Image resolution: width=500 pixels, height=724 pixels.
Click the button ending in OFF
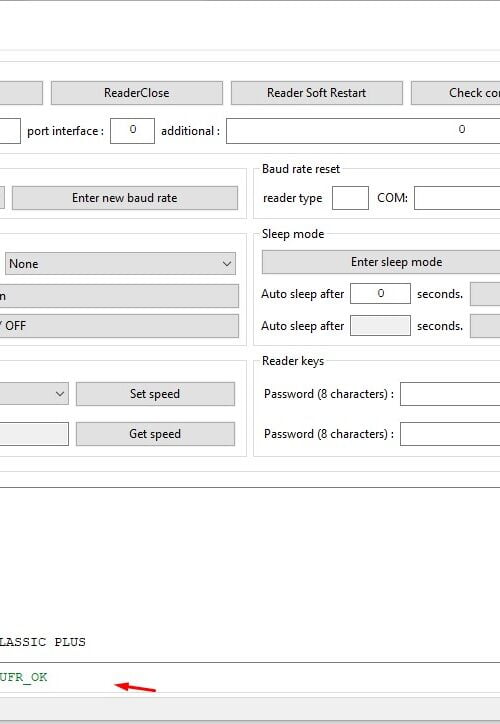point(119,326)
